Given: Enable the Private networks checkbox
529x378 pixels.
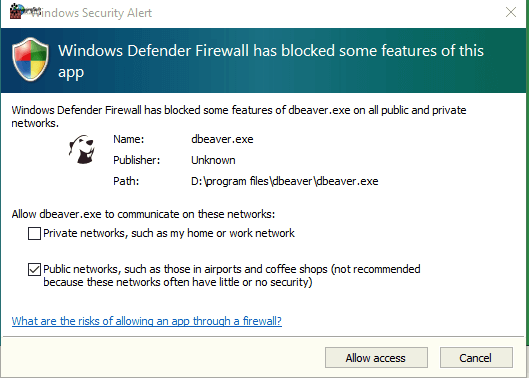Looking at the screenshot, I should 34,233.
